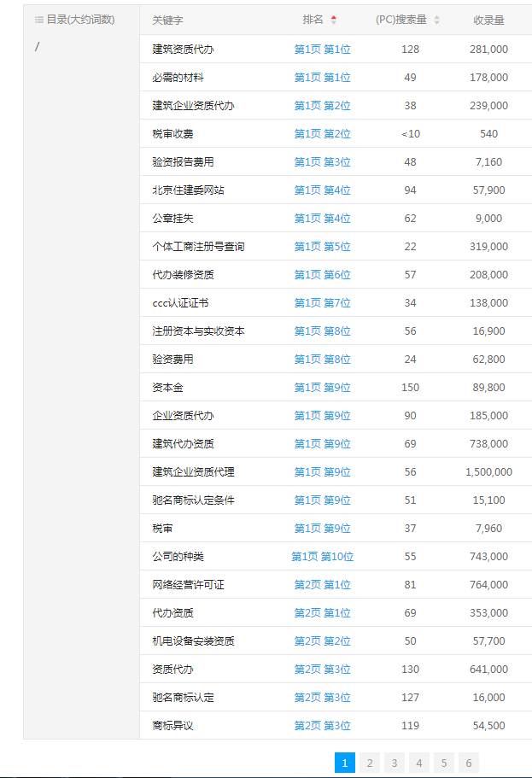The height and width of the screenshot is (778, 532).
Task: Click rank link for 北京住建委网站
Action: [x=322, y=190]
